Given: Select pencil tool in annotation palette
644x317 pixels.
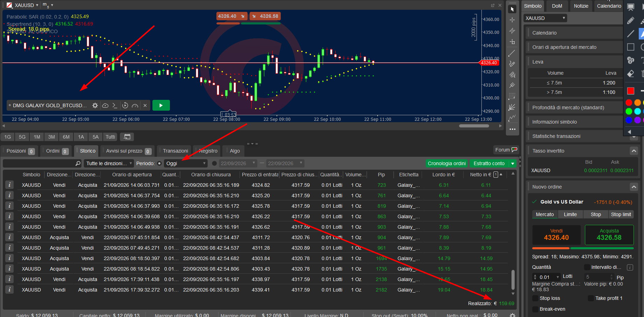Looking at the screenshot, I should [631, 20].
